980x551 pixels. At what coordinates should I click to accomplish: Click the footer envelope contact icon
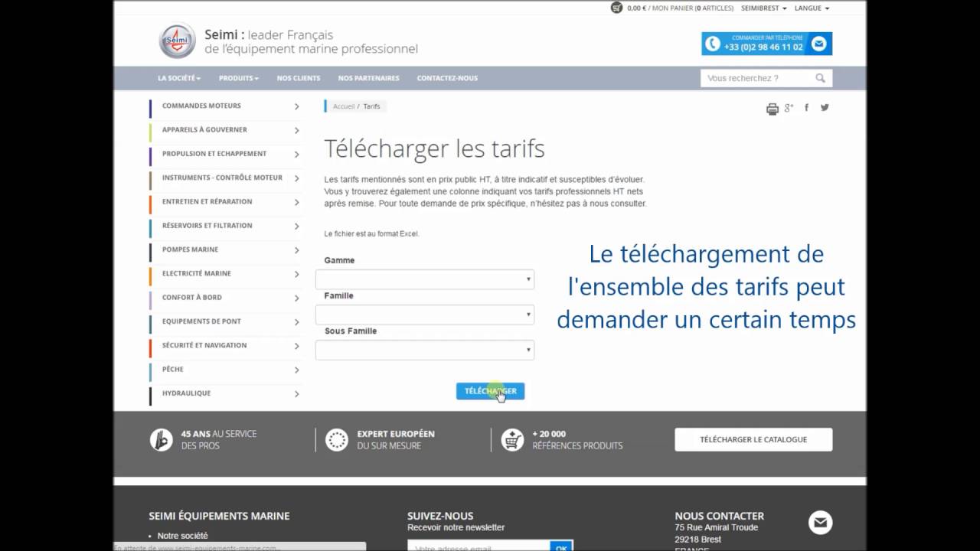[x=820, y=523]
